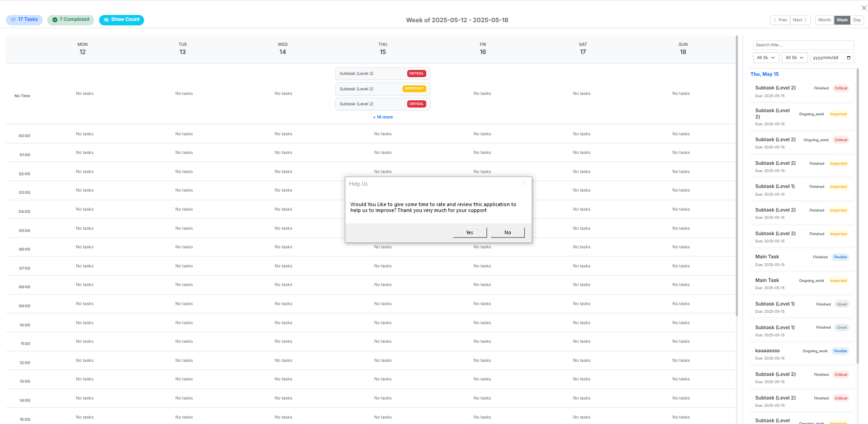Click the Search title input field
This screenshot has height=424, width=868.
click(x=803, y=45)
